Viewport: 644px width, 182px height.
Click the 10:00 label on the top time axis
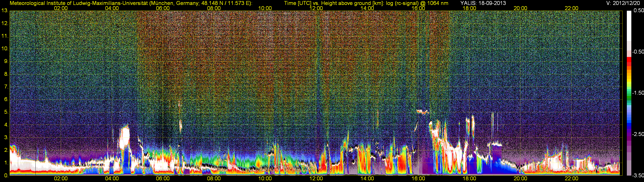click(265, 8)
